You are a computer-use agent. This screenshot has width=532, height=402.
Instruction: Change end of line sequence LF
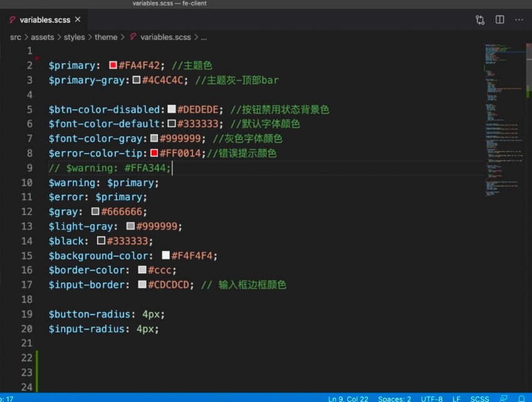(456, 399)
